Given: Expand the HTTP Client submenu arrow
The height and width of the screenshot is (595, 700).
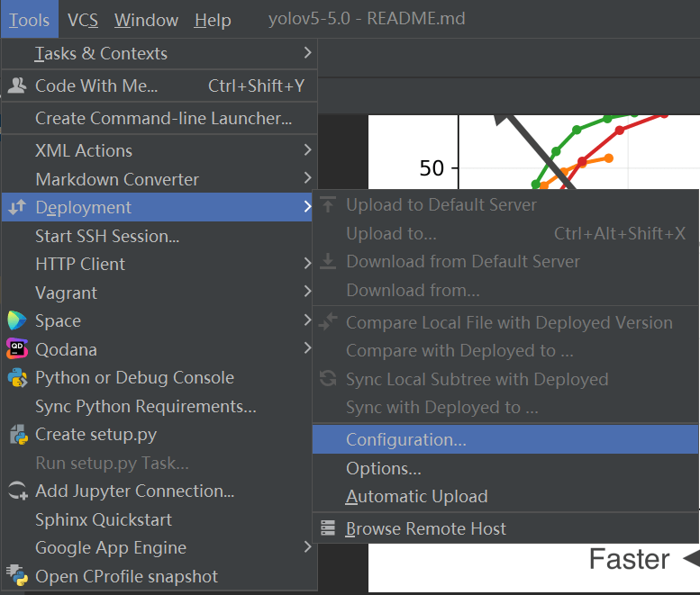Looking at the screenshot, I should 307,263.
